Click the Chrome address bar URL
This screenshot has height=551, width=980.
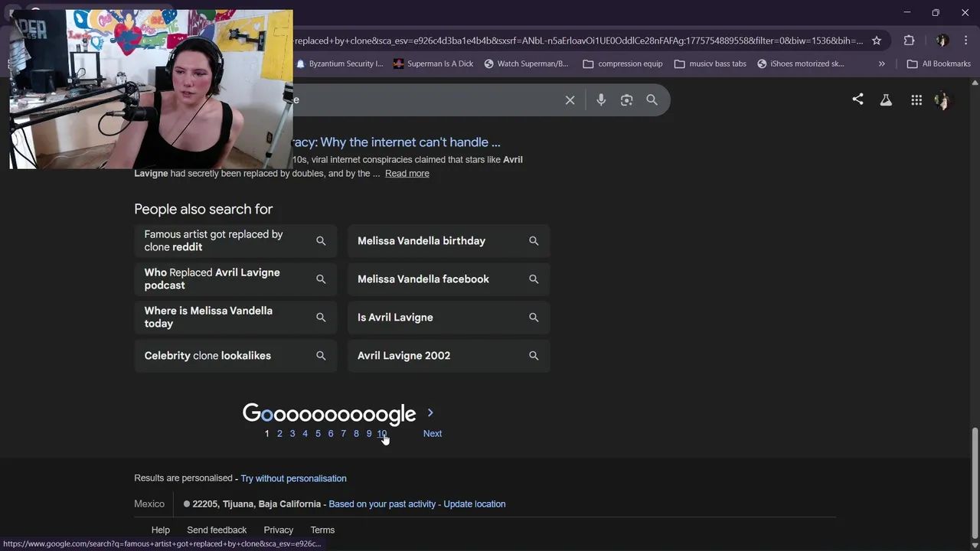tap(578, 41)
